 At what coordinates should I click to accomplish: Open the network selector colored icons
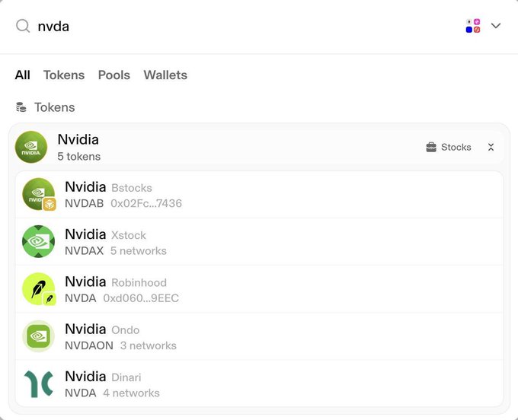click(x=473, y=26)
